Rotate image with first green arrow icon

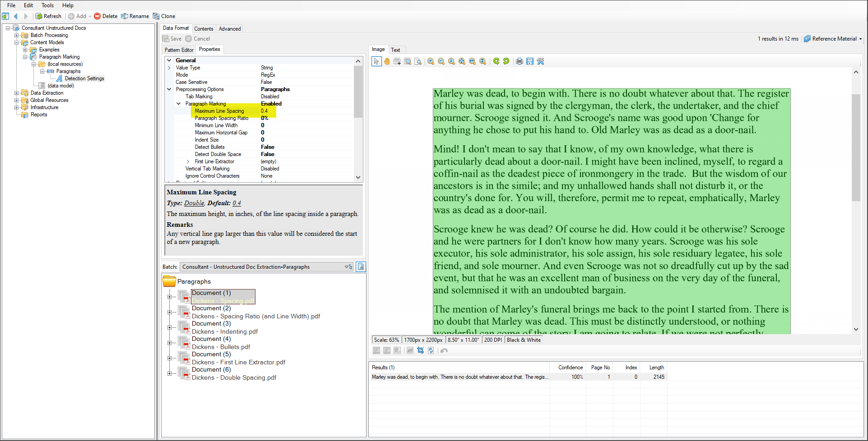click(x=496, y=61)
